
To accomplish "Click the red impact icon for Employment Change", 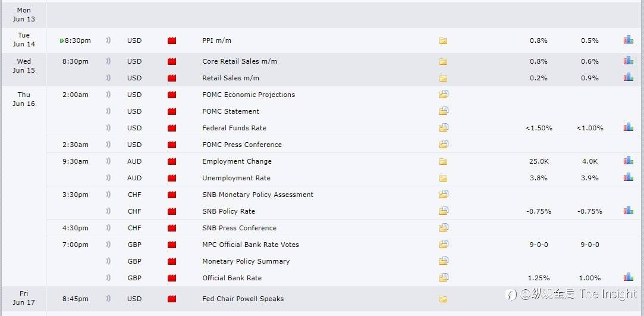I will point(172,161).
